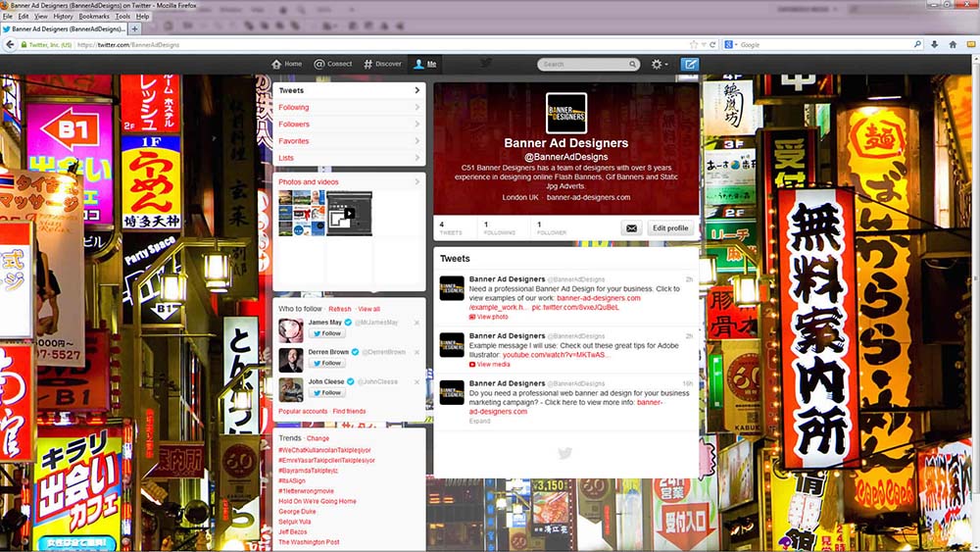Open Lists in the sidebar
The height and width of the screenshot is (552, 980).
pyautogui.click(x=350, y=158)
